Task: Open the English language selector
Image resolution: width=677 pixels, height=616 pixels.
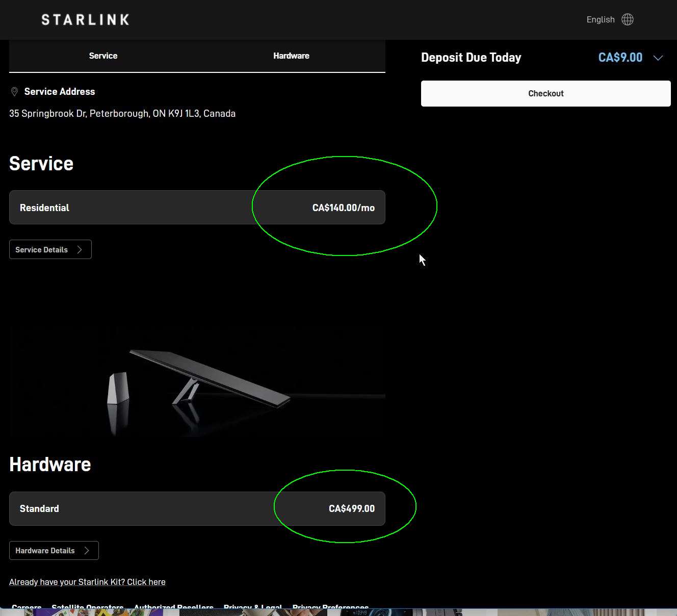Action: (x=601, y=19)
